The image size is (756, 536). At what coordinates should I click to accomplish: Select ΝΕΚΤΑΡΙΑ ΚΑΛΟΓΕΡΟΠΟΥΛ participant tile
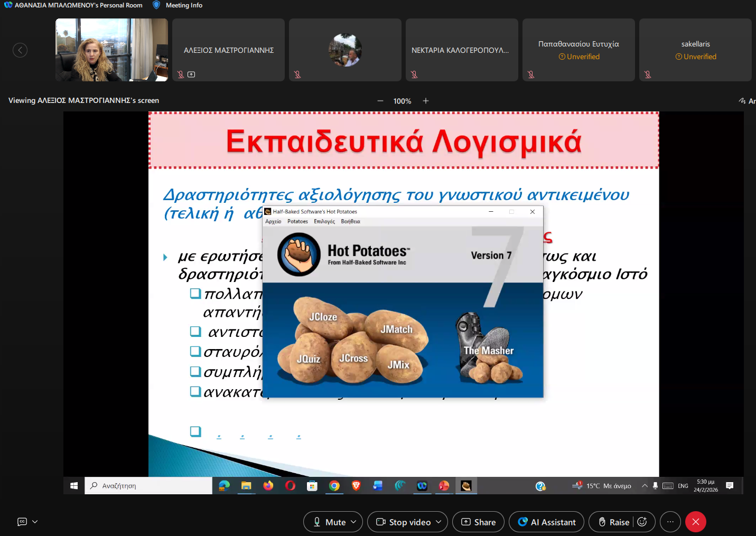coord(462,50)
